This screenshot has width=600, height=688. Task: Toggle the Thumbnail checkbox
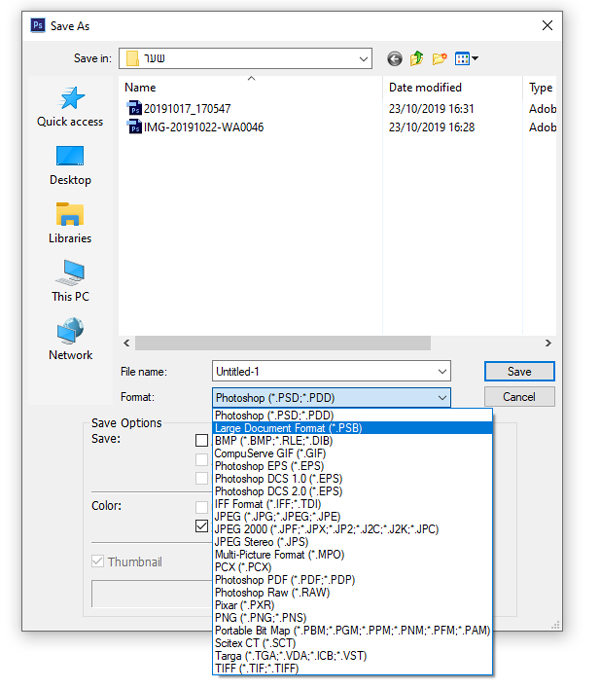pos(97,561)
